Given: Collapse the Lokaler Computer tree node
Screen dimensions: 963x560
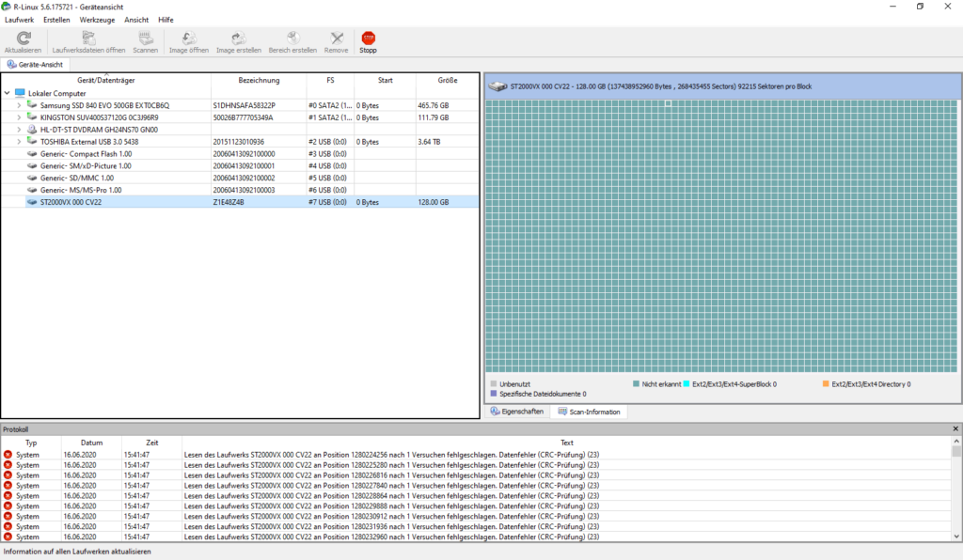Looking at the screenshot, I should coord(8,94).
